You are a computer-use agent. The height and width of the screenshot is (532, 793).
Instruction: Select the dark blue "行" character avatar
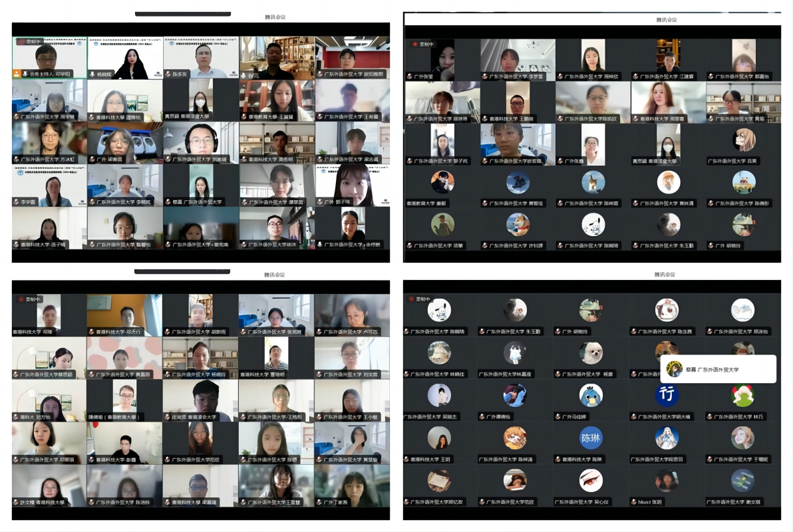click(667, 396)
